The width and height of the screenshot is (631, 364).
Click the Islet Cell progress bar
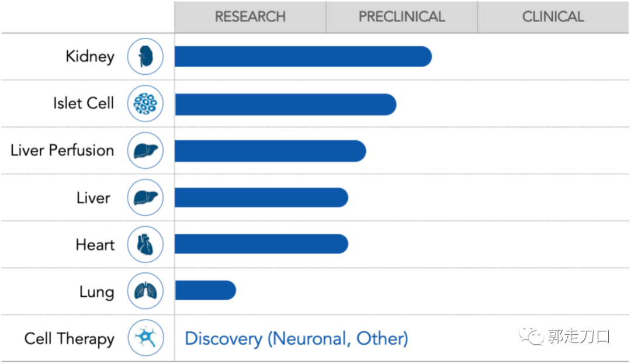point(285,104)
